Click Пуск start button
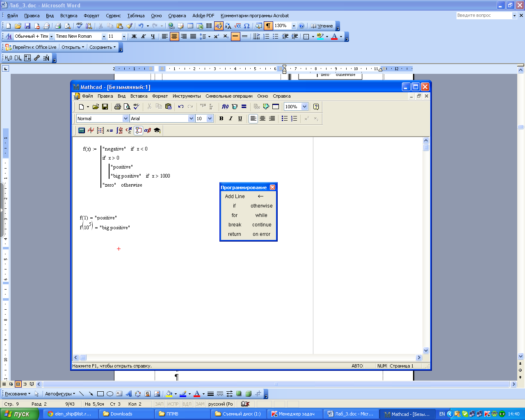The width and height of the screenshot is (525, 420). (19, 414)
